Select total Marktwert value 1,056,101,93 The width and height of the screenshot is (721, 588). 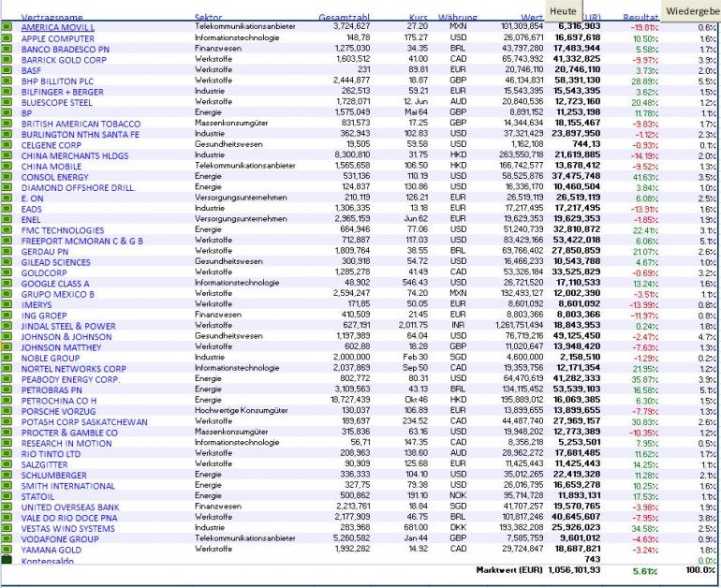574,569
